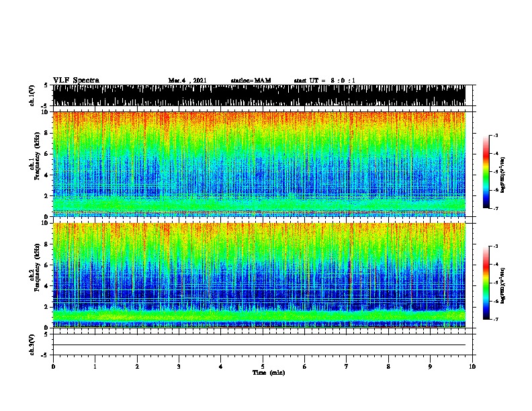
Task: Select the ch.1 "Frequency (kHz)" axis label
Action: coord(37,156)
